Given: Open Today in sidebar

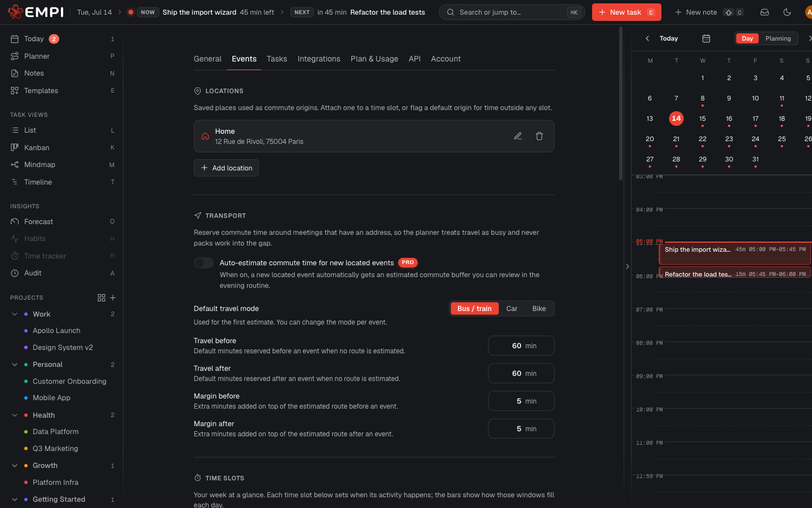Looking at the screenshot, I should (x=62, y=39).
